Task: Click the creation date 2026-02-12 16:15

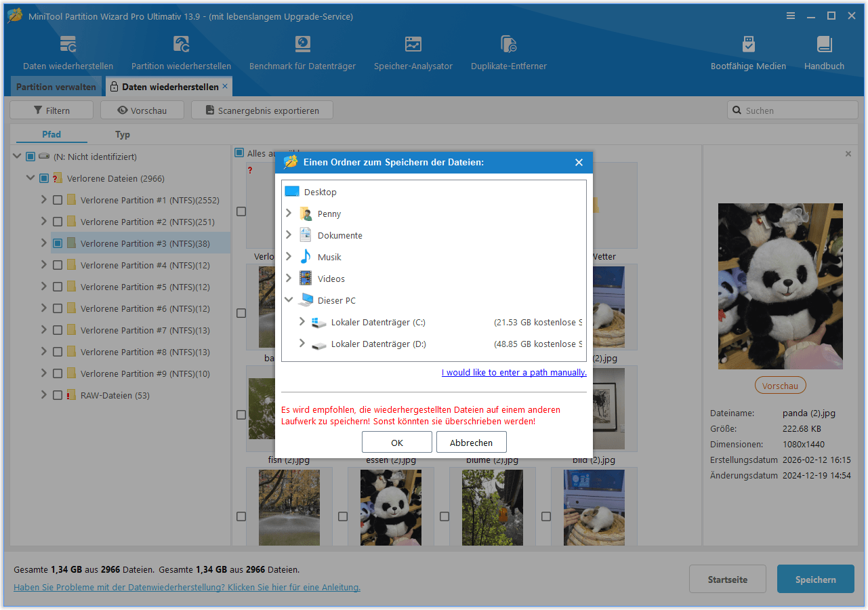Action: 817,460
